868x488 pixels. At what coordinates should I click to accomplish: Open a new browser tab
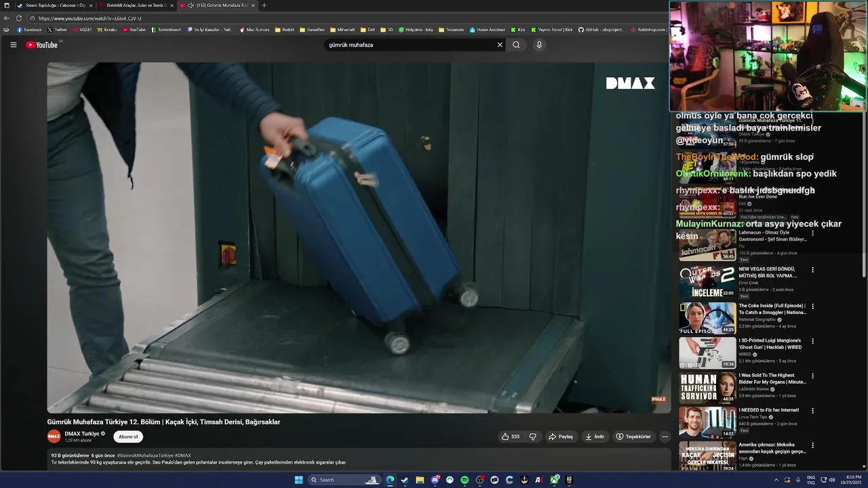[x=264, y=5]
